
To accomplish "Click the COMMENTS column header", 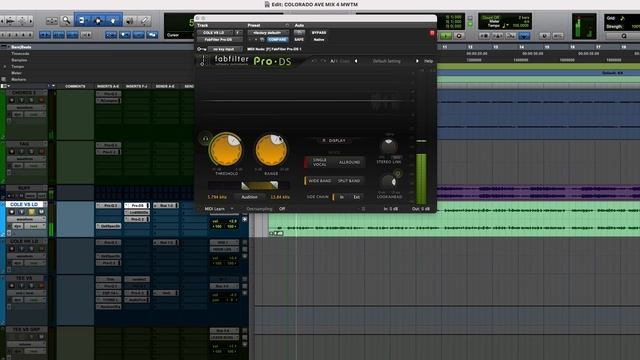I will point(75,86).
